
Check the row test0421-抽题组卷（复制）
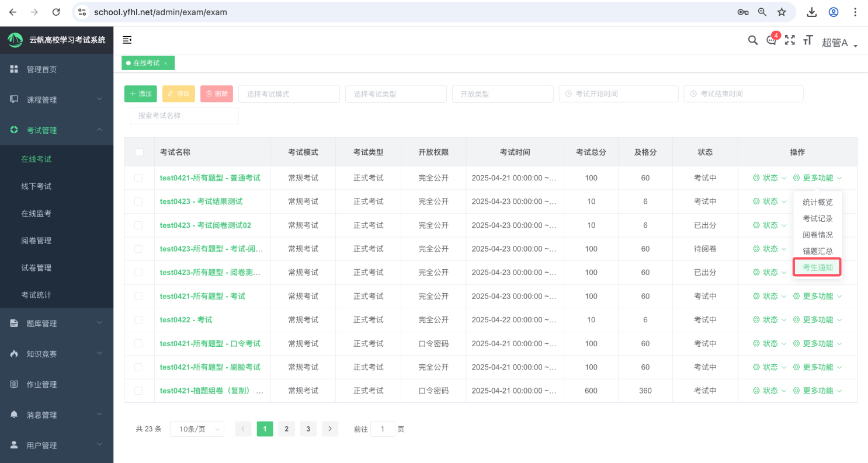[138, 391]
